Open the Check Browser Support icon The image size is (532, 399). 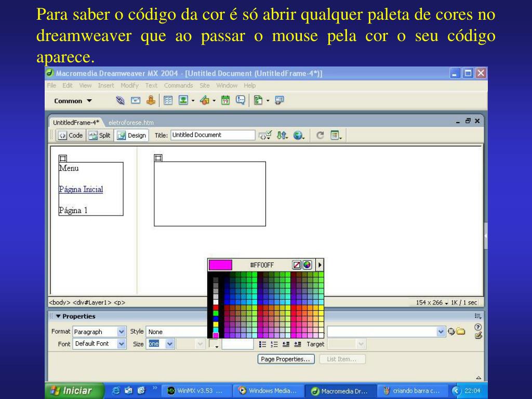(264, 136)
